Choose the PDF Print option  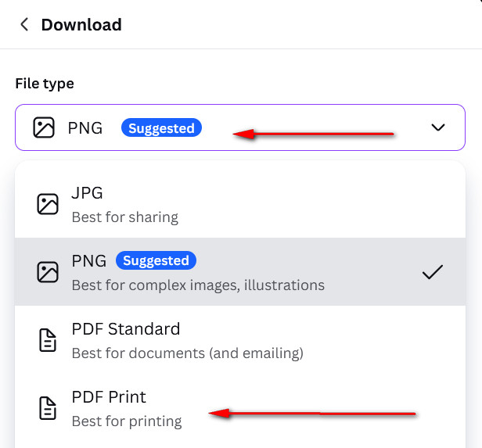pyautogui.click(x=109, y=397)
